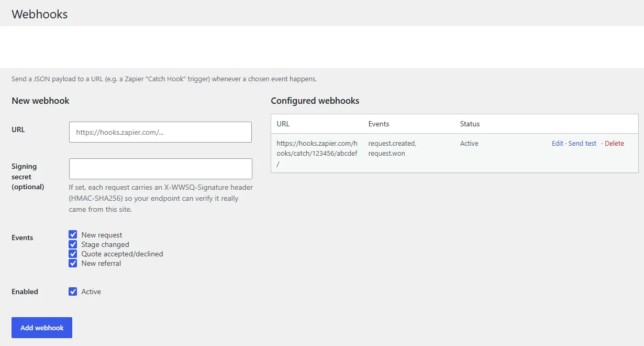Image resolution: width=644 pixels, height=346 pixels.
Task: Focus the webhook URL input field
Action: coord(160,132)
